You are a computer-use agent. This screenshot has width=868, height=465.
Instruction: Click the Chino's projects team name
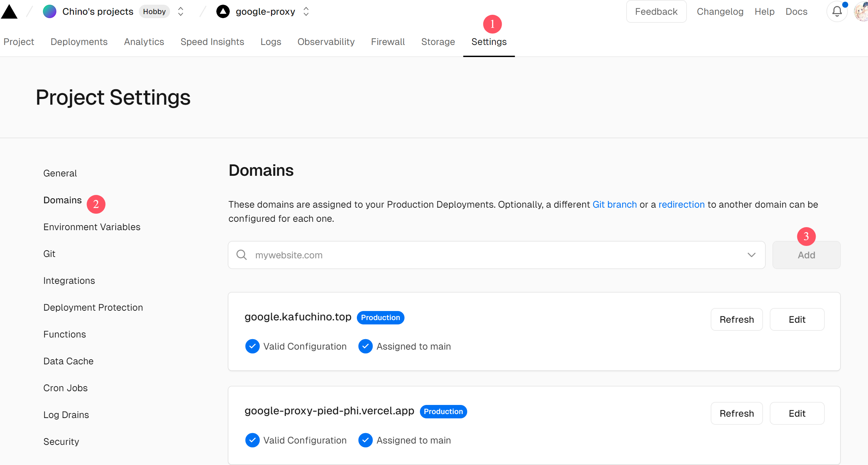[98, 12]
